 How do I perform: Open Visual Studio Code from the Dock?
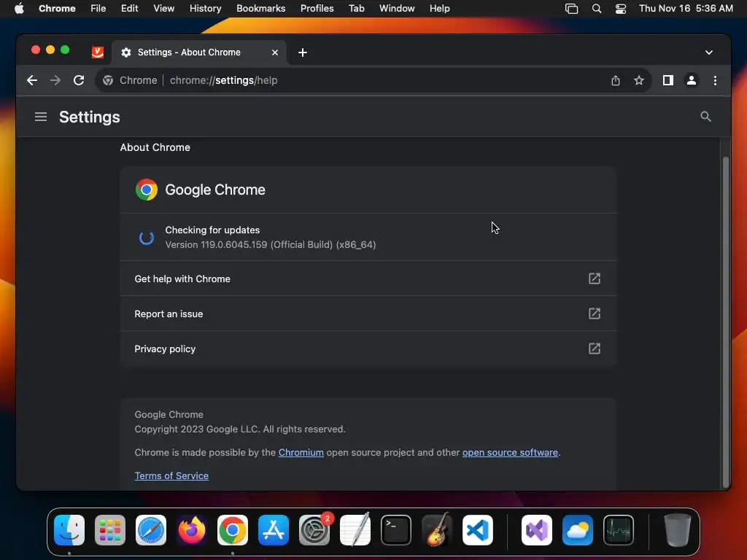pos(478,530)
